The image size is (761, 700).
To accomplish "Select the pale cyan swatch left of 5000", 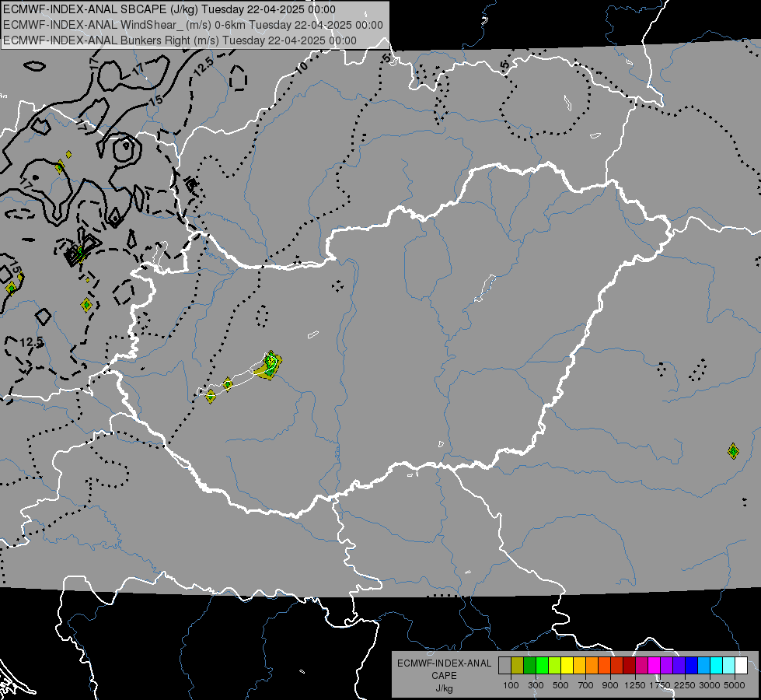I will [729, 665].
